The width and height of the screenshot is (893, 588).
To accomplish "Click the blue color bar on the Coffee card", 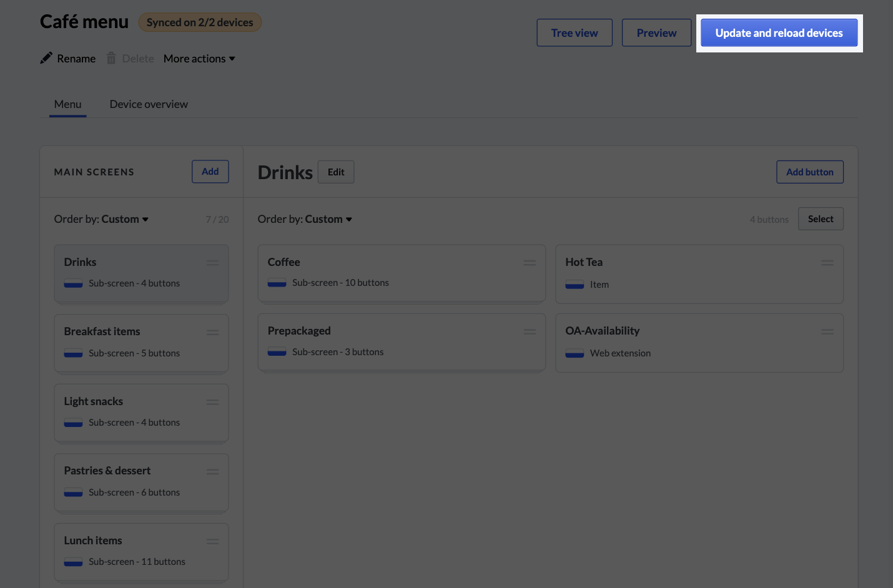I will [x=277, y=283].
